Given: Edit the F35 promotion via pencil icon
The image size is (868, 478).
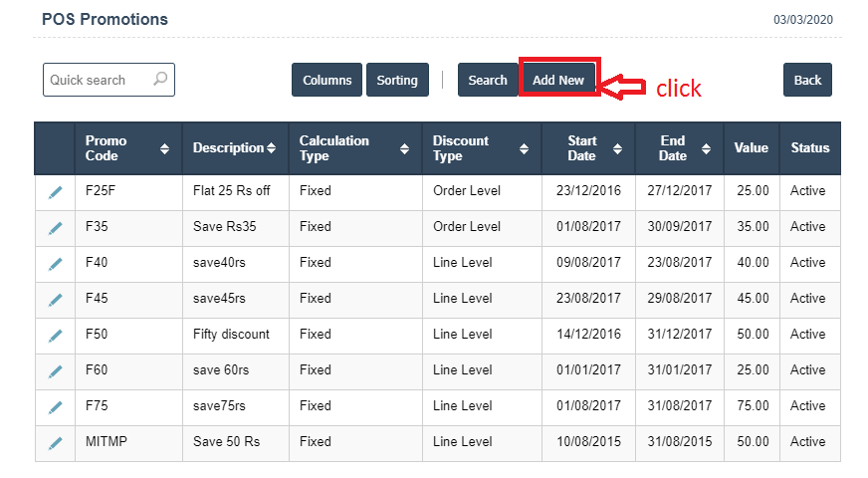Looking at the screenshot, I should point(55,228).
